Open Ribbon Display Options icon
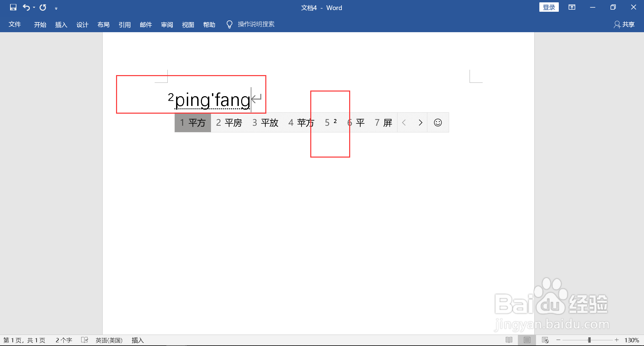 (572, 7)
